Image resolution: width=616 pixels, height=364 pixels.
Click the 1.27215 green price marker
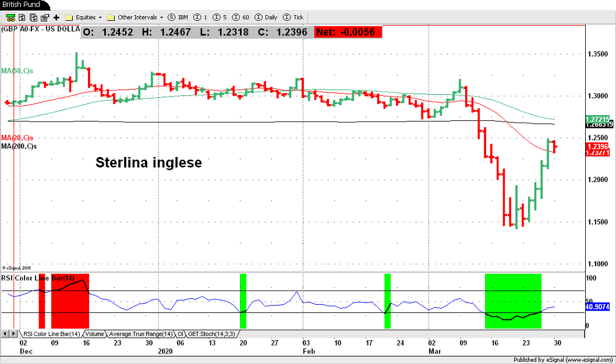click(597, 119)
